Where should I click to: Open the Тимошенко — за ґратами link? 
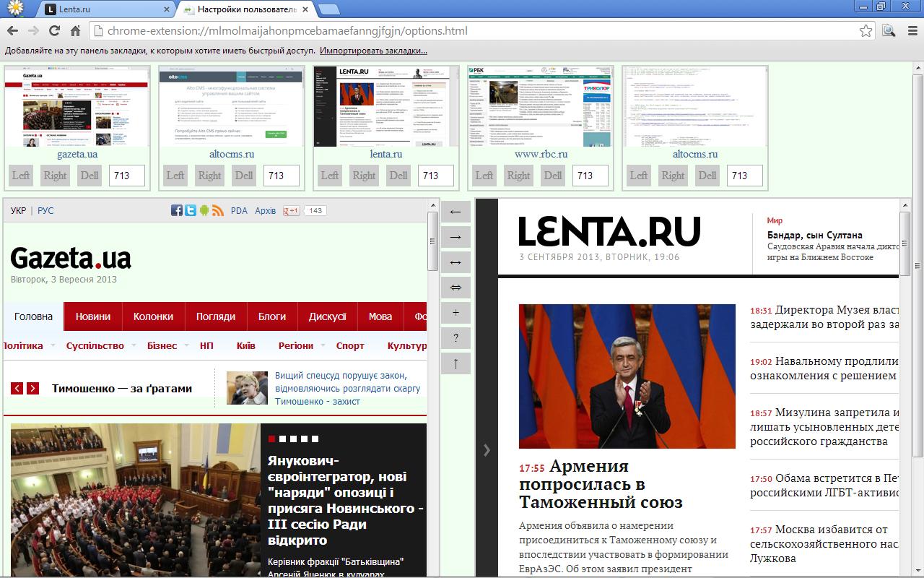[x=122, y=389]
